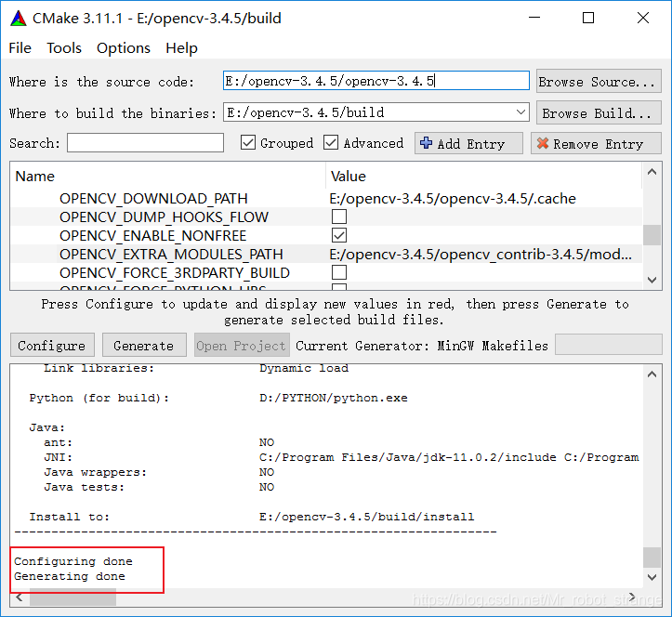672x617 pixels.
Task: Click the Browse Build button
Action: (x=599, y=112)
